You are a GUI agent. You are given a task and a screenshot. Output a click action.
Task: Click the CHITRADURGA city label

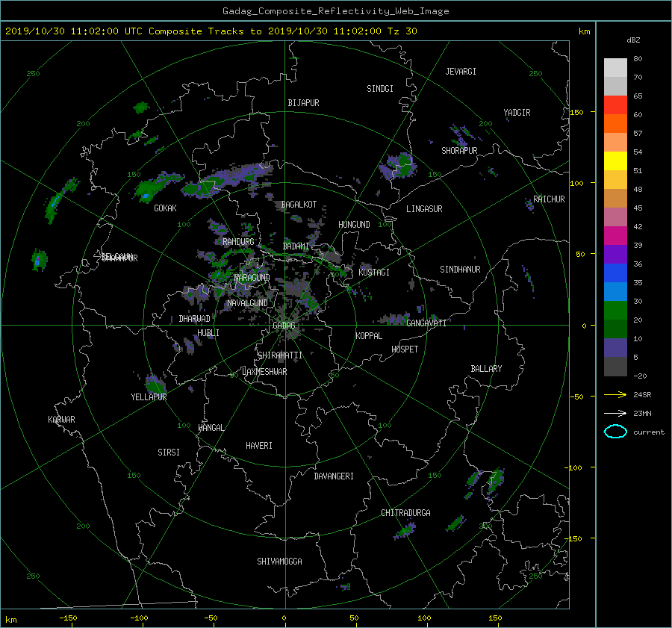point(405,513)
